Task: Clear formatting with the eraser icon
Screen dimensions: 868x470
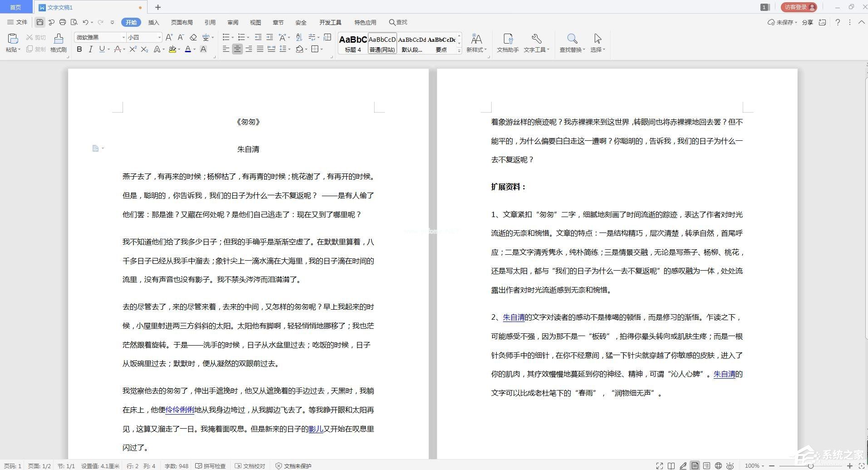Action: point(193,37)
